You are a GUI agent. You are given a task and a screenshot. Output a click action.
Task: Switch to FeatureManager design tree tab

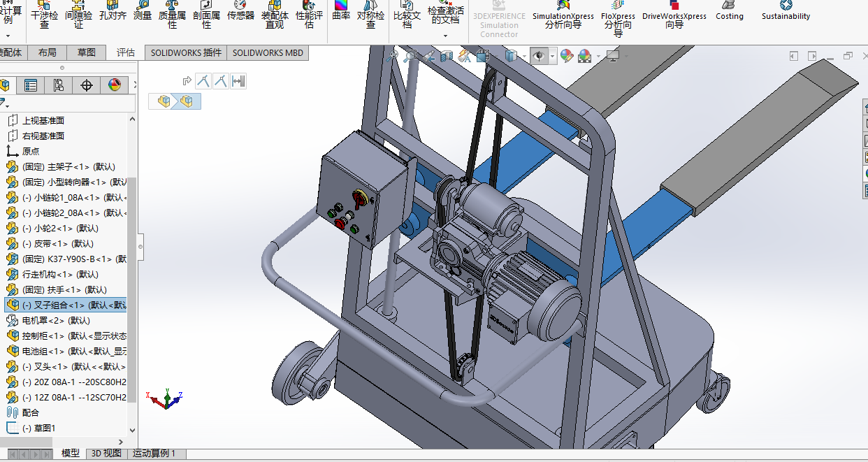click(x=6, y=85)
